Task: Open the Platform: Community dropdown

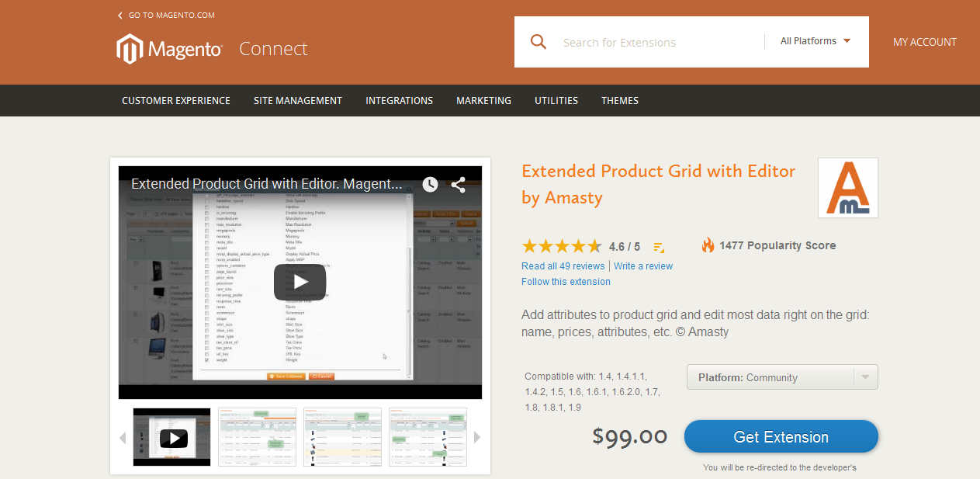Action: [782, 377]
